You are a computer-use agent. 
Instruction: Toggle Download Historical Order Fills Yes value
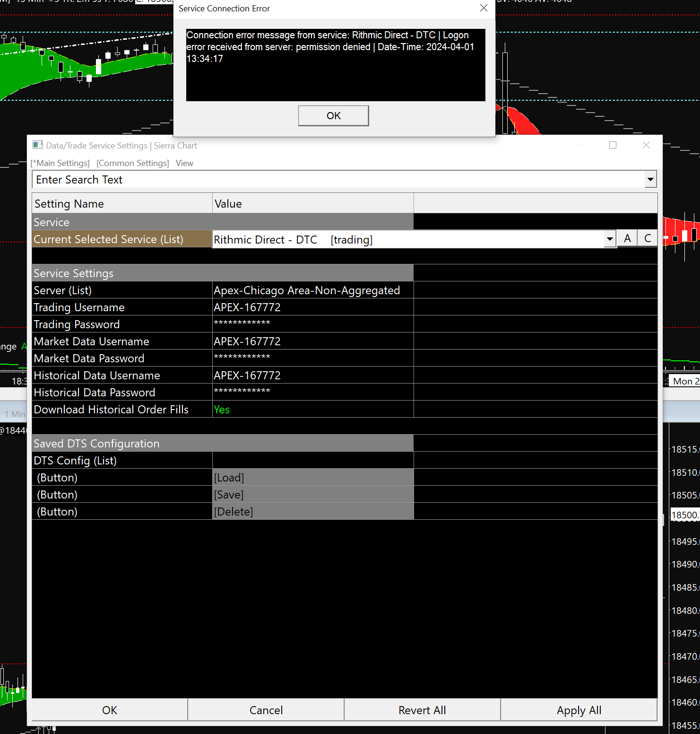point(313,410)
